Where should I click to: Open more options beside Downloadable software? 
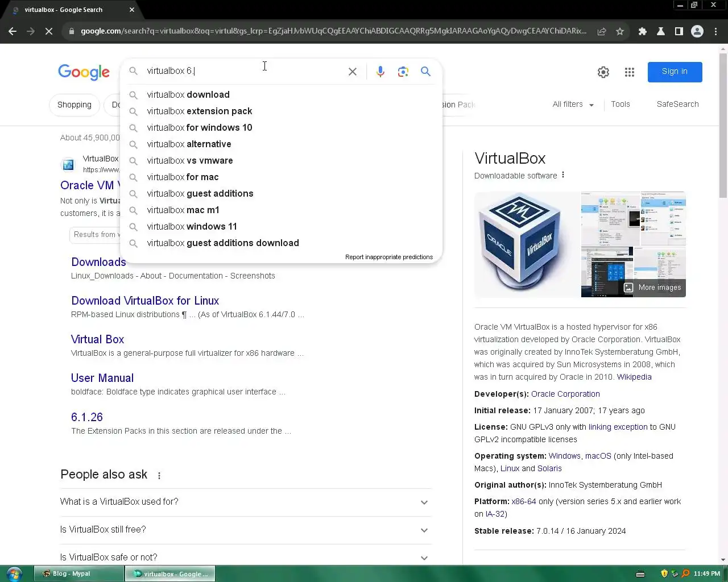(x=563, y=175)
